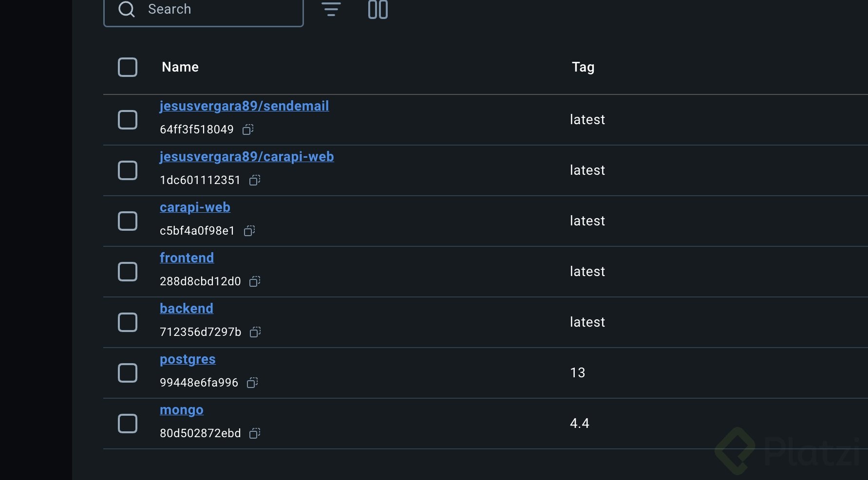Copy image ID 1dc601112351

[255, 180]
